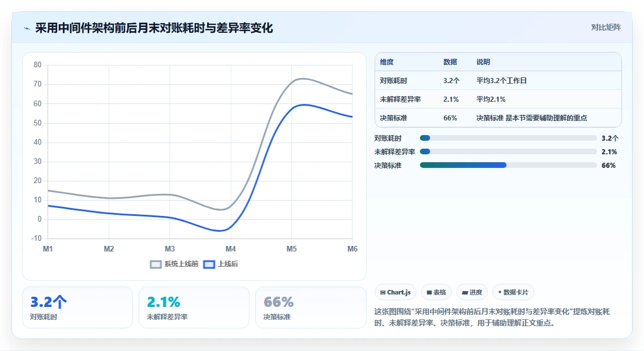Select the 表格 tag chip
Viewport: 644px width, 351px height.
coord(436,292)
